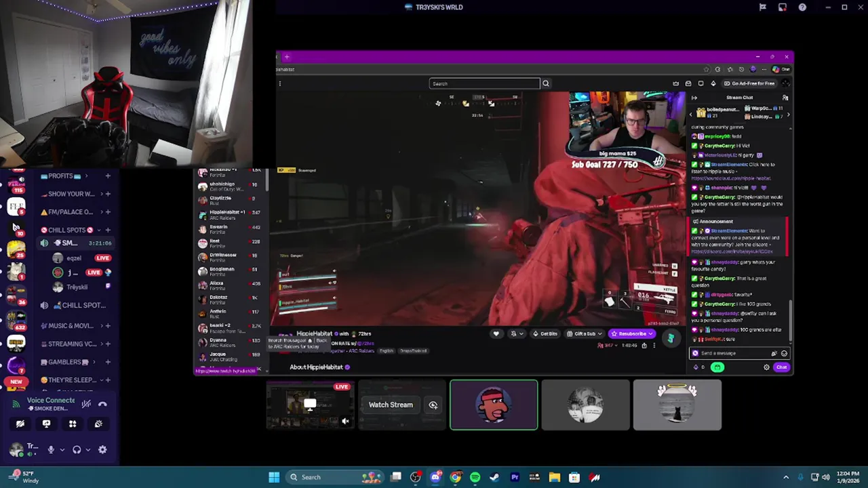Open emote picker in chat input
The height and width of the screenshot is (488, 868).
[x=784, y=353]
